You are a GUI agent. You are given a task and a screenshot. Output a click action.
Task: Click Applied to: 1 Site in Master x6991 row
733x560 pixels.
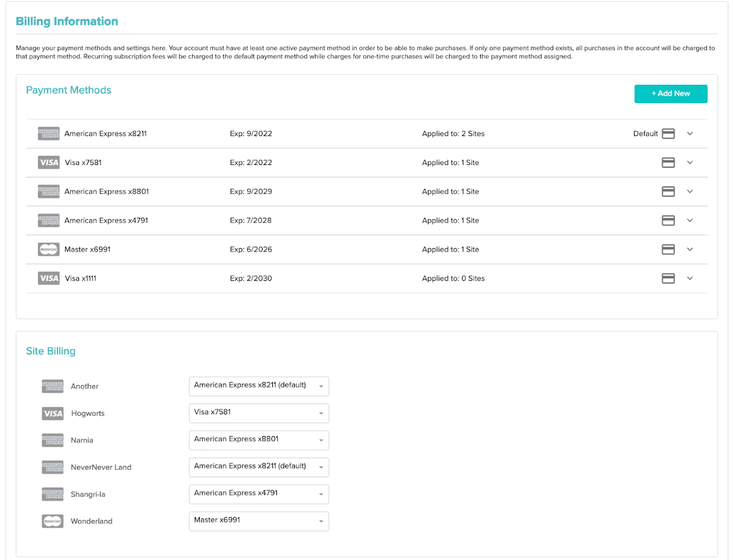point(451,249)
